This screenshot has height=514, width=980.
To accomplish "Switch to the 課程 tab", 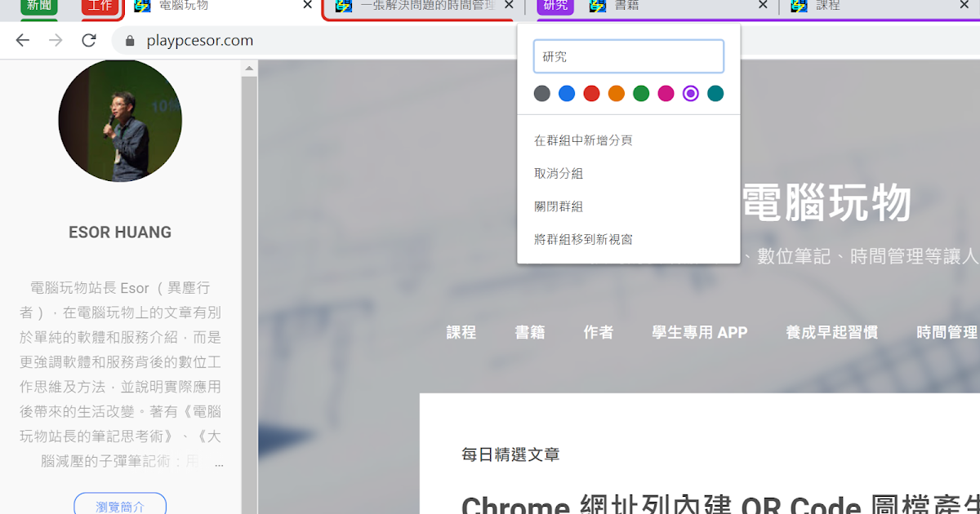I will click(x=880, y=7).
